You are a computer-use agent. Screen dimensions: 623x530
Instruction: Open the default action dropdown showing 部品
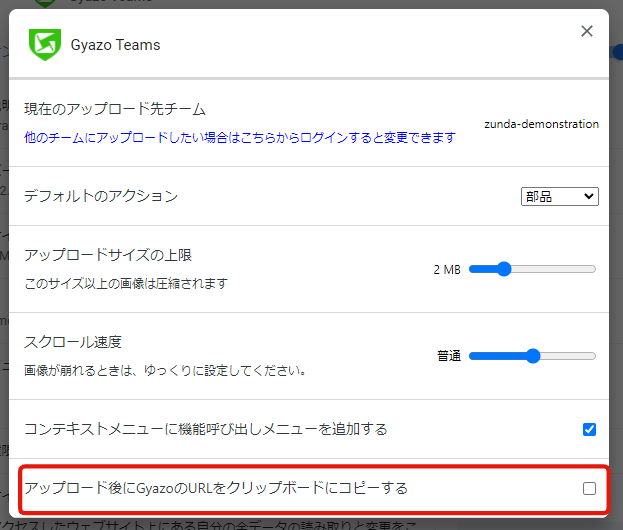pos(559,196)
